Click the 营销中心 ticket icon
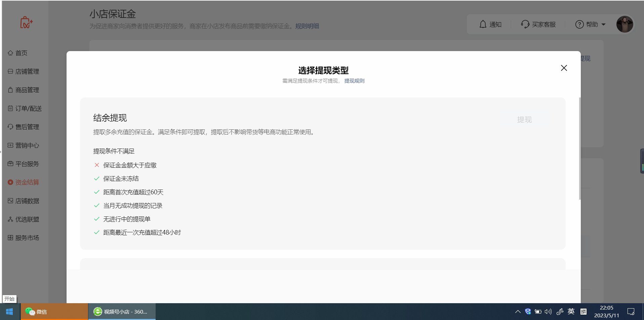 10,145
